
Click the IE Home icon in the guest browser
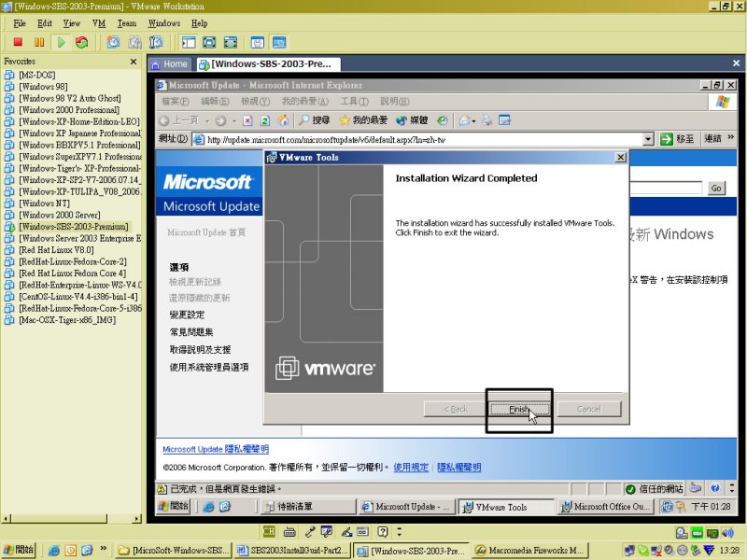click(284, 120)
